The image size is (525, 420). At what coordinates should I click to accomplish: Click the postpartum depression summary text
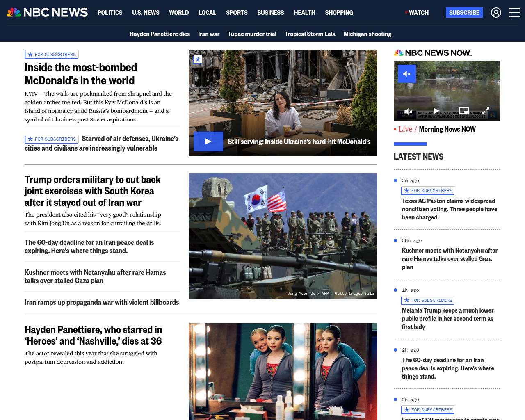point(91,358)
